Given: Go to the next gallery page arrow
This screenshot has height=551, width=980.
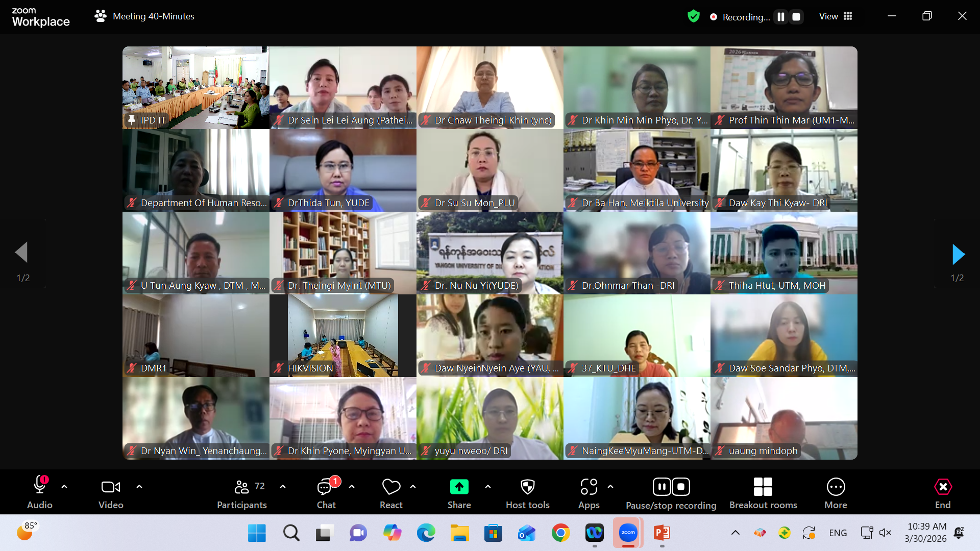Looking at the screenshot, I should point(958,254).
